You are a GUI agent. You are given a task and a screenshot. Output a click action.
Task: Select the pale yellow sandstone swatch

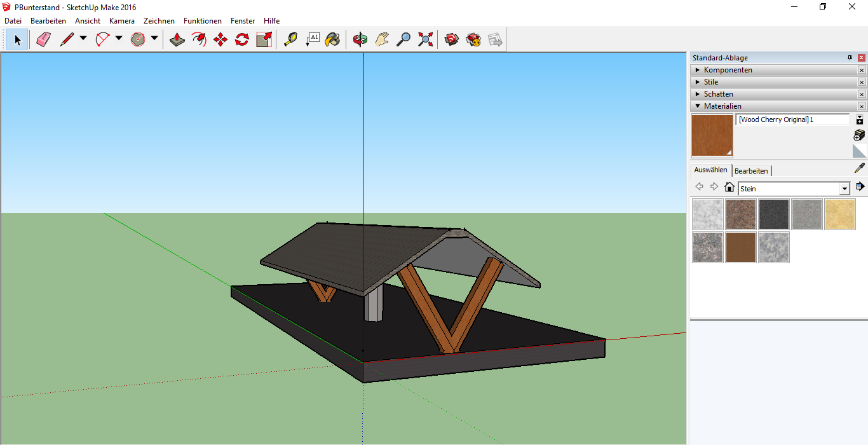pos(839,214)
